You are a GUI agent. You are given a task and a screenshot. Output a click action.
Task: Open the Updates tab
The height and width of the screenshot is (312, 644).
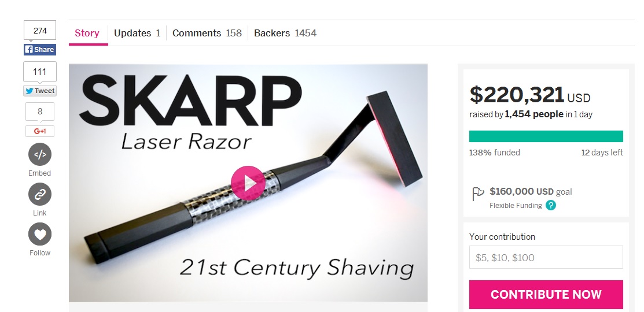point(137,33)
